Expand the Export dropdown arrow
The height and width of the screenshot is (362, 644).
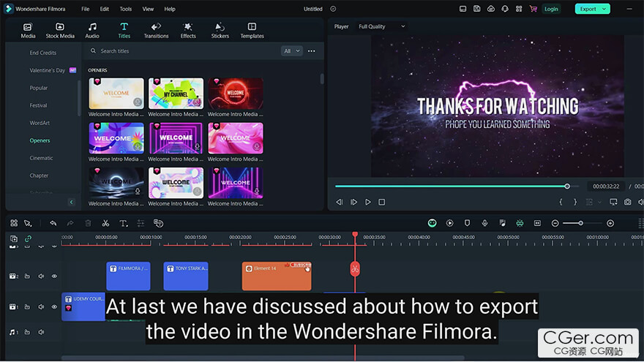click(x=604, y=9)
